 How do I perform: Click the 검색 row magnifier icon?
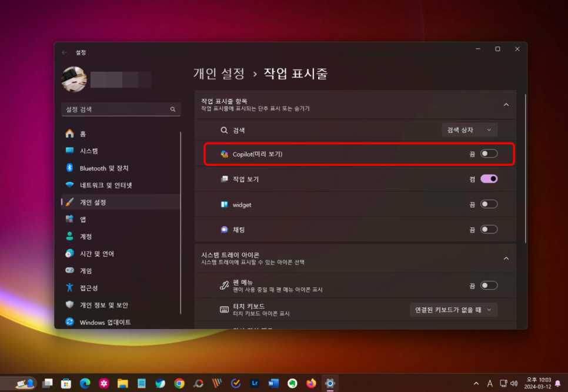click(224, 130)
